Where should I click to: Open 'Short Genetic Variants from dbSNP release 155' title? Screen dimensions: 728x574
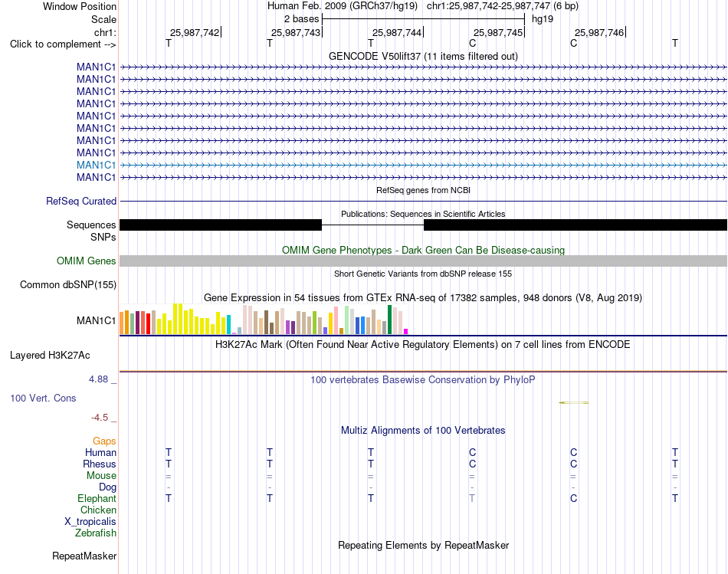tap(423, 274)
